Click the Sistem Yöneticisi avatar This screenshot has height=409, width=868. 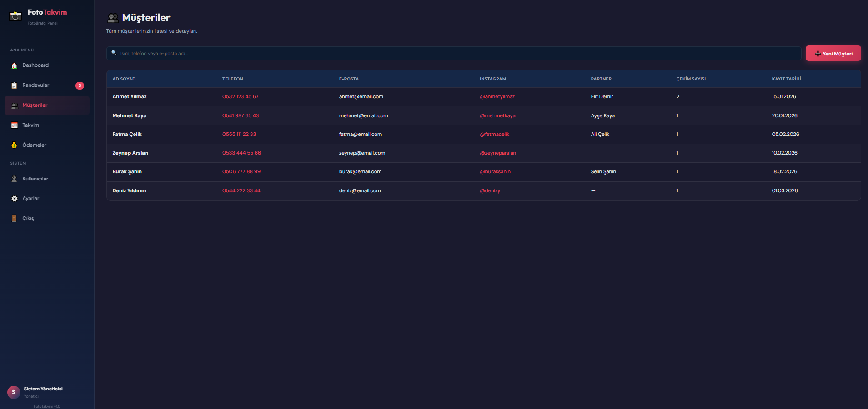coord(14,392)
